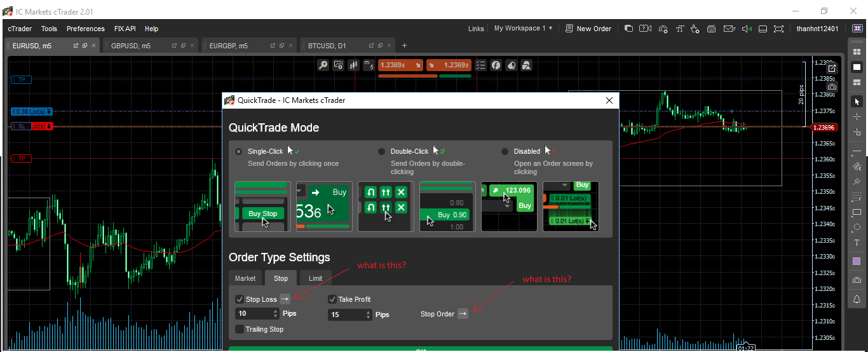Open the FIX API menu
The width and height of the screenshot is (868, 352).
(x=125, y=29)
